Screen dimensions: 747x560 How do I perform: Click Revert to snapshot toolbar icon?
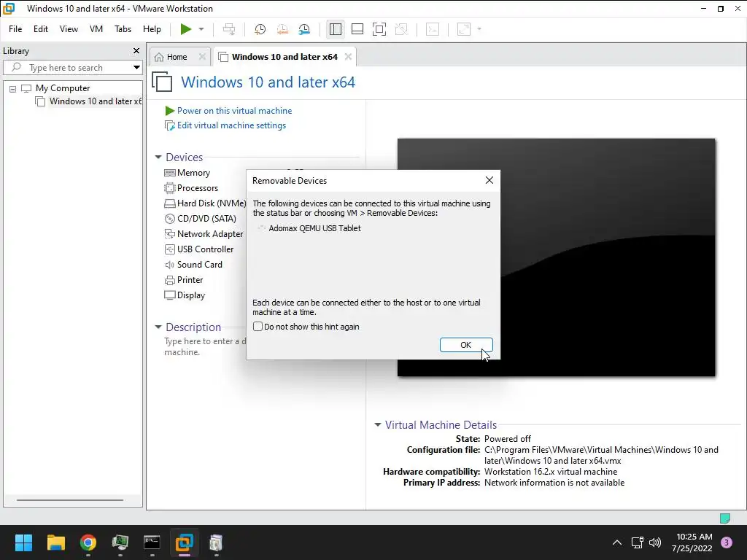coord(282,29)
